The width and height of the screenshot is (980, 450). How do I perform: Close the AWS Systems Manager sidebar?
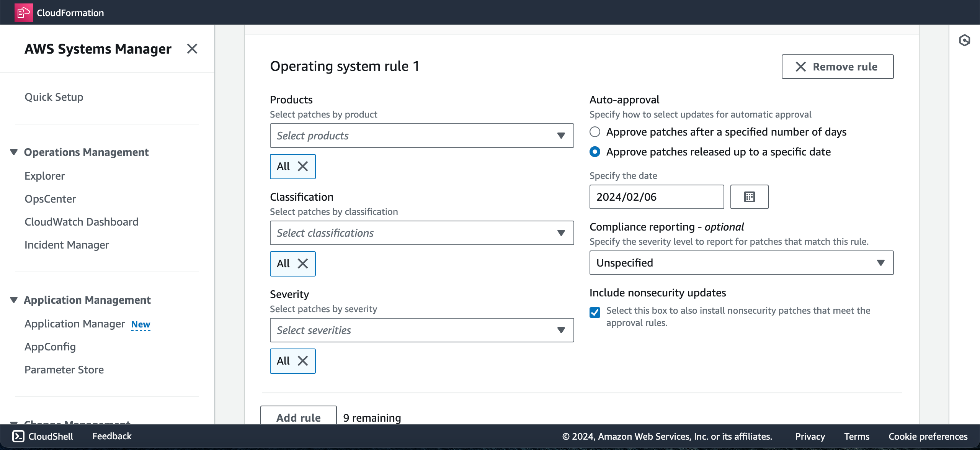coord(192,49)
